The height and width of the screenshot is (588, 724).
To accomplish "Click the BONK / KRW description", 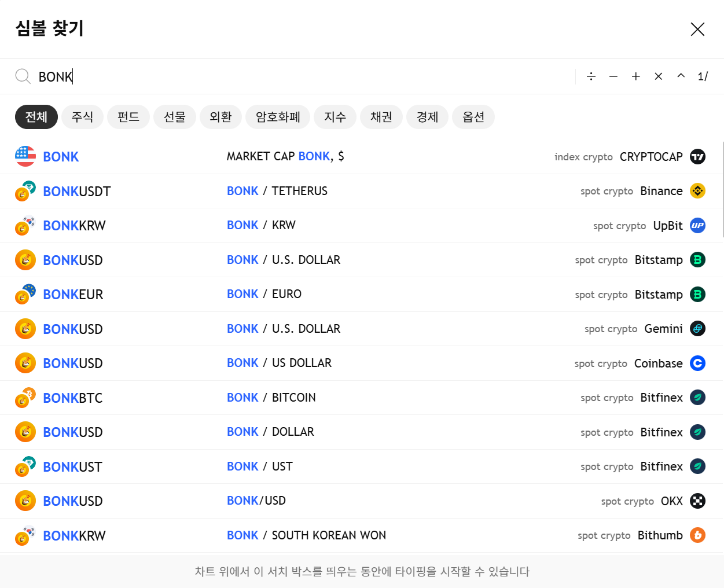I will [261, 225].
